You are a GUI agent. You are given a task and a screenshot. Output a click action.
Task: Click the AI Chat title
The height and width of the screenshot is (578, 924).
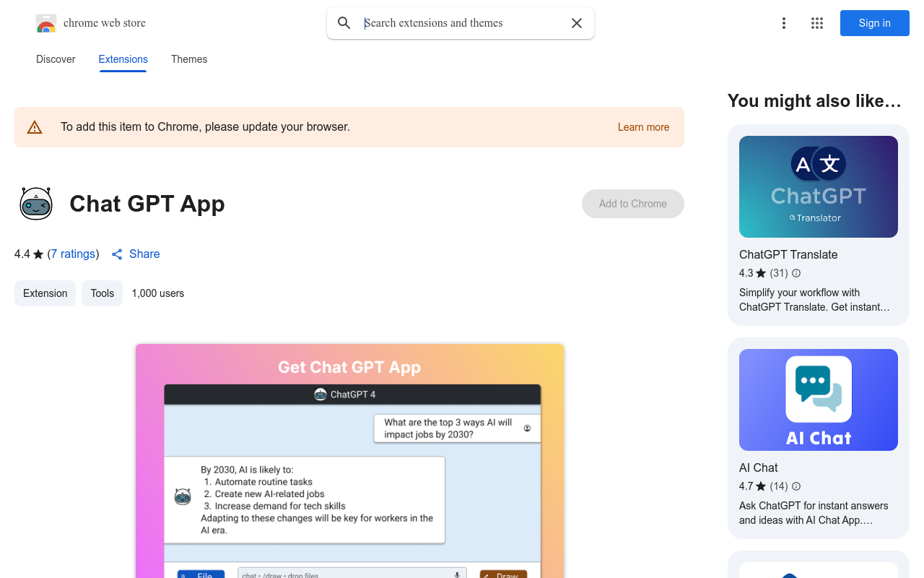759,467
